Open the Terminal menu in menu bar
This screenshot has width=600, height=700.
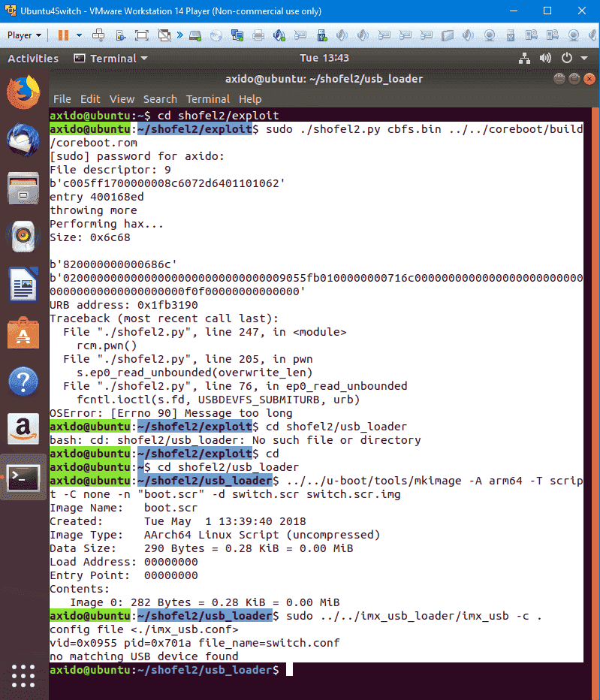click(x=208, y=99)
